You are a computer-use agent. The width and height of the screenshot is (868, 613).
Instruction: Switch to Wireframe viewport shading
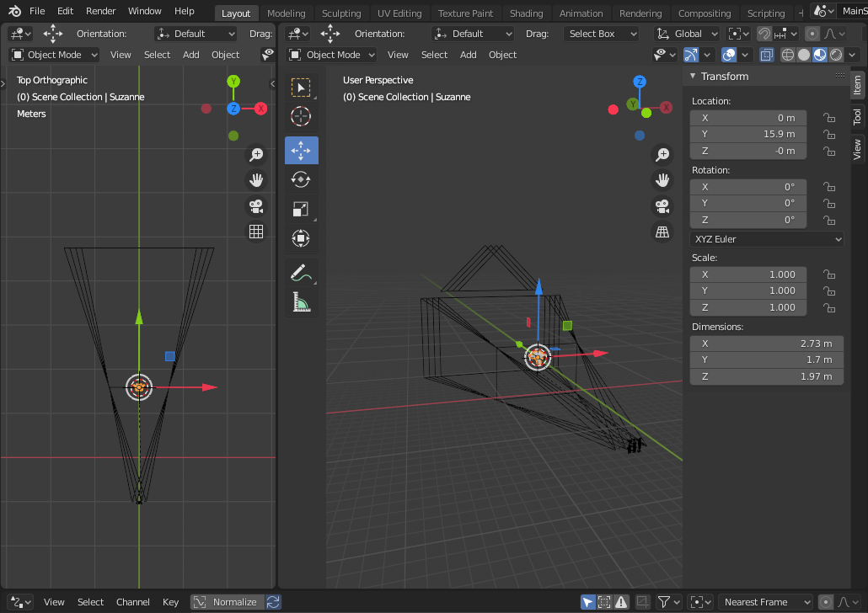click(788, 55)
